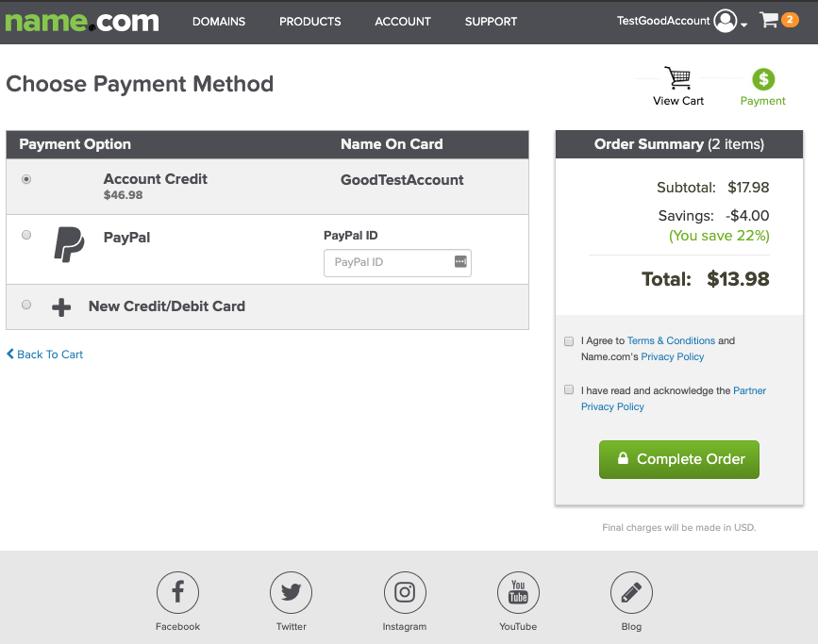Click the $13.98 total amount
This screenshot has height=644, width=818.
738,279
